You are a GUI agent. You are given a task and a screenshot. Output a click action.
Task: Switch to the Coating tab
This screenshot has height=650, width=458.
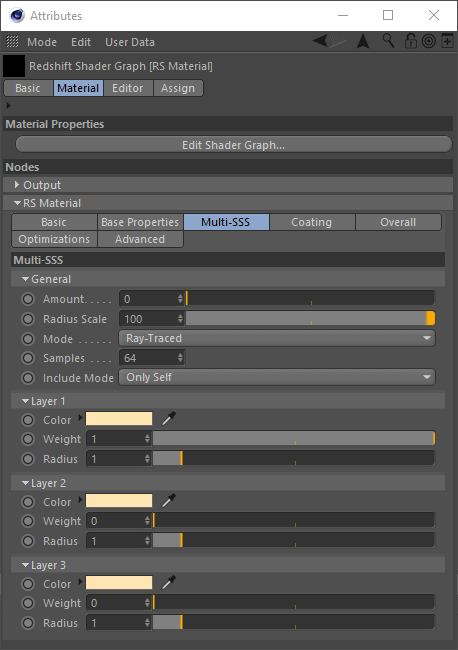tap(312, 222)
